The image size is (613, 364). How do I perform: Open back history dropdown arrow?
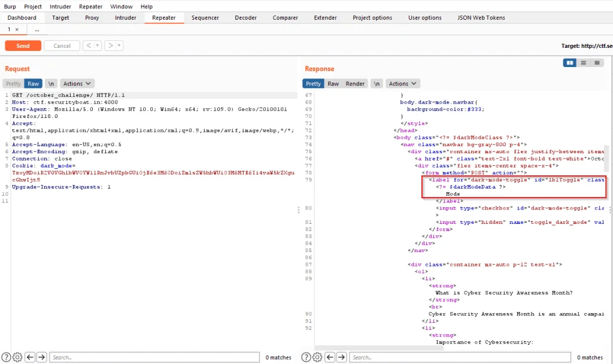(x=98, y=45)
